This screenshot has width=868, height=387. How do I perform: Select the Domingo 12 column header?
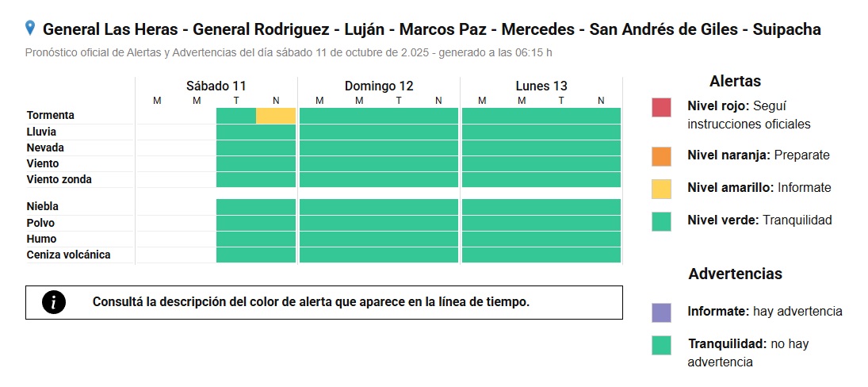coord(379,86)
